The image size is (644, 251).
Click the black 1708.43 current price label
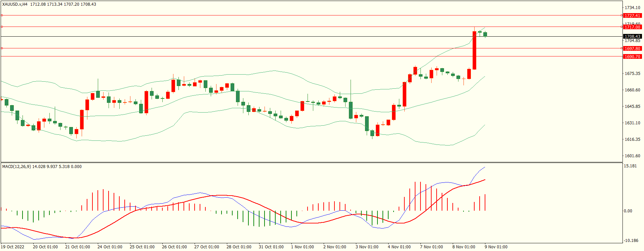[632, 37]
